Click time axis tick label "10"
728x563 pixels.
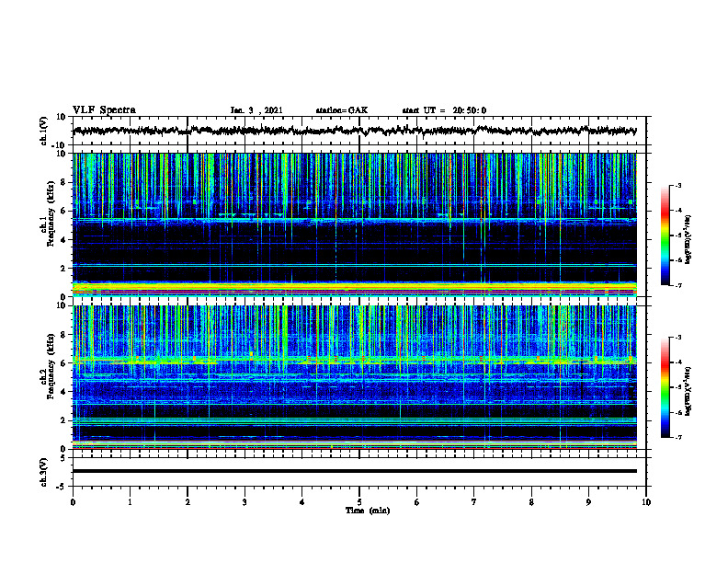pyautogui.click(x=646, y=502)
